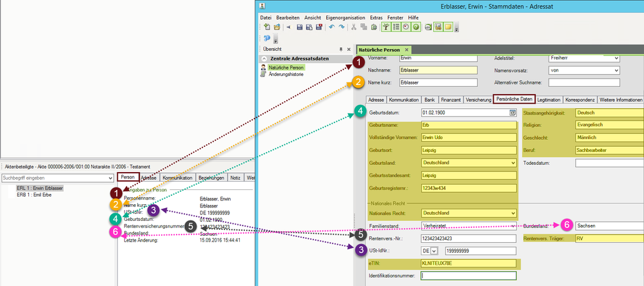Click the coins finance toolbar icon
This screenshot has height=286, width=644.
tap(438, 27)
